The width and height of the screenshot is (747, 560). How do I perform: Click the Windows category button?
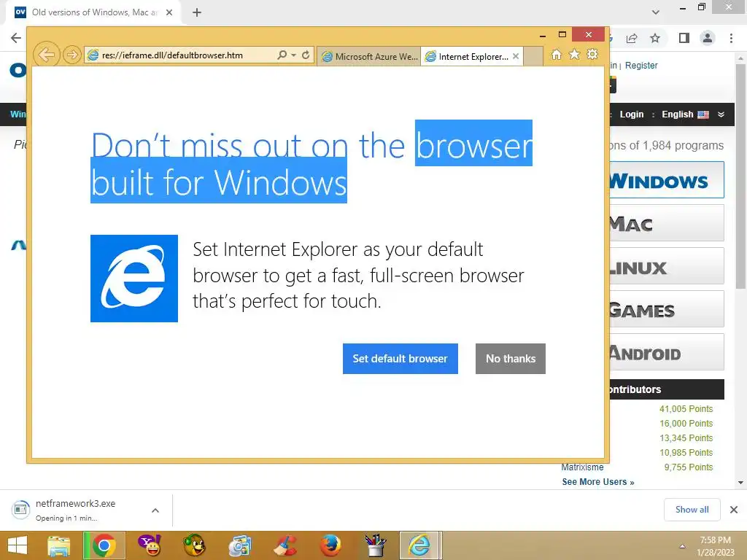tap(667, 180)
